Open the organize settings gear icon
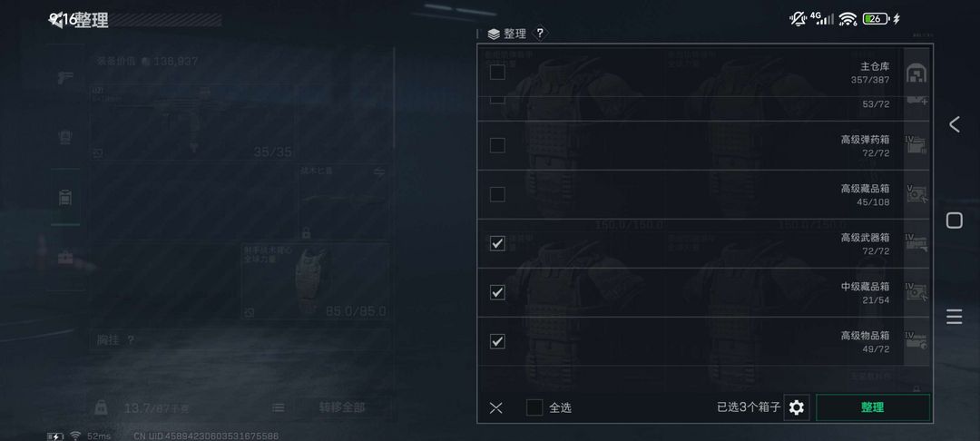The width and height of the screenshot is (980, 441). pos(796,408)
